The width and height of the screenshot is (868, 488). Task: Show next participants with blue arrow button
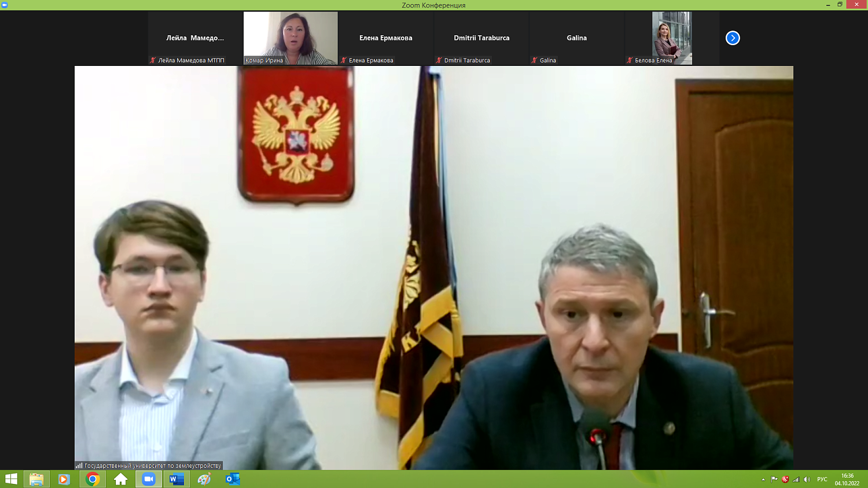[733, 38]
